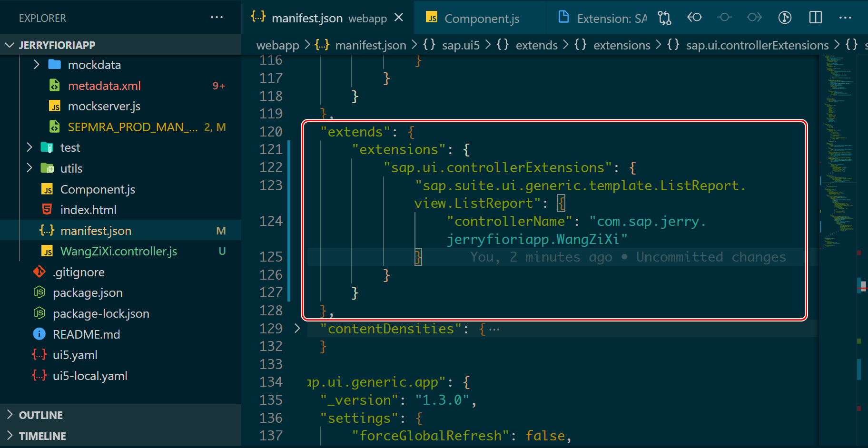Viewport: 868px width, 448px height.
Task: Click the sap.ui5 breadcrumb segment
Action: (x=461, y=45)
